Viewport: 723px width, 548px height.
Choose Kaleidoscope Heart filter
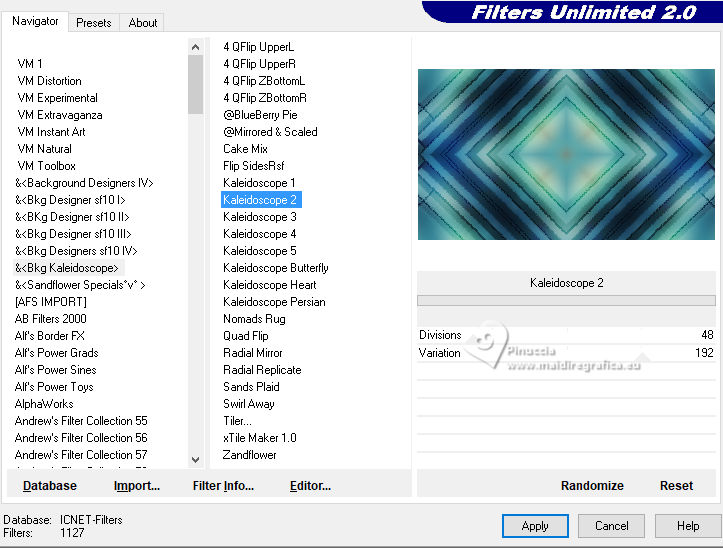pos(270,286)
